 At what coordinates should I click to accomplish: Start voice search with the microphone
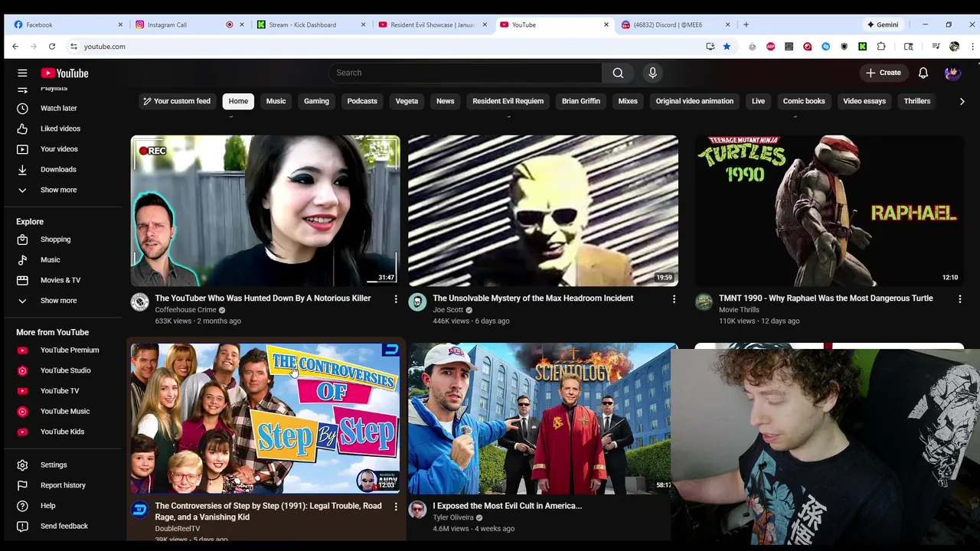(652, 73)
